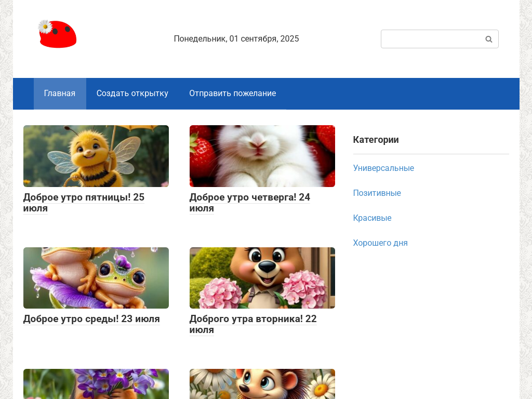Select the Красивые category

[x=372, y=218]
